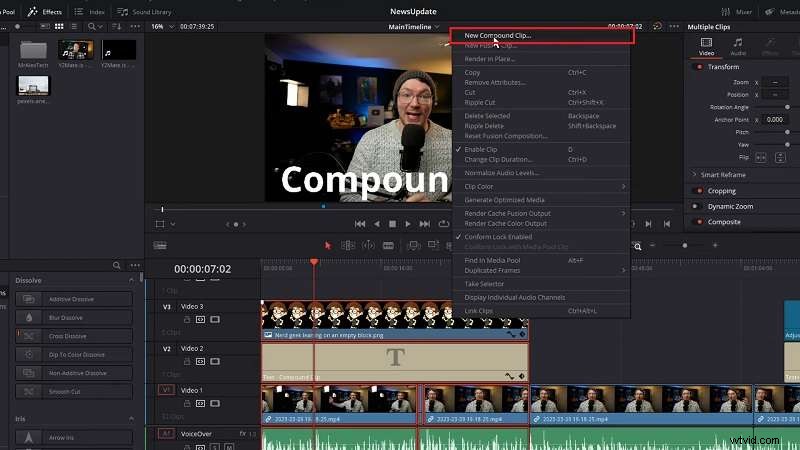Select the media pool bin folder thumbnail
800x450 pixels.
click(33, 51)
